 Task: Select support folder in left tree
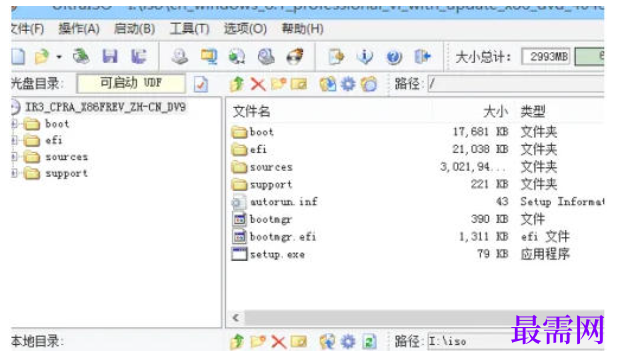click(66, 174)
